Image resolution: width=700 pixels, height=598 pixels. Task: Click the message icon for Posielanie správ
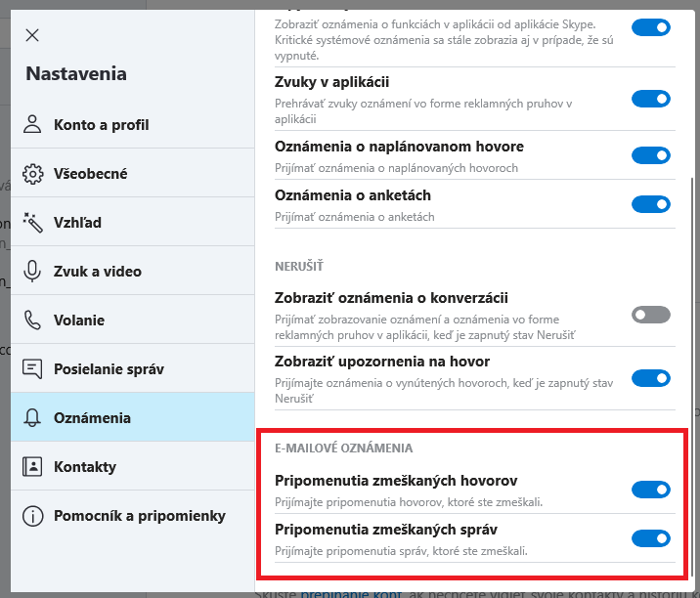[x=32, y=369]
